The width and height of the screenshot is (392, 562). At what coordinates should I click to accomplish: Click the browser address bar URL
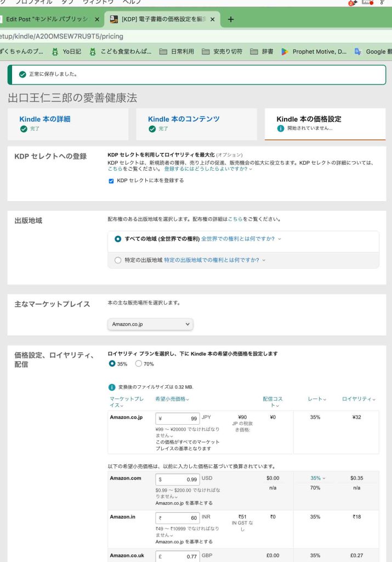pyautogui.click(x=61, y=36)
